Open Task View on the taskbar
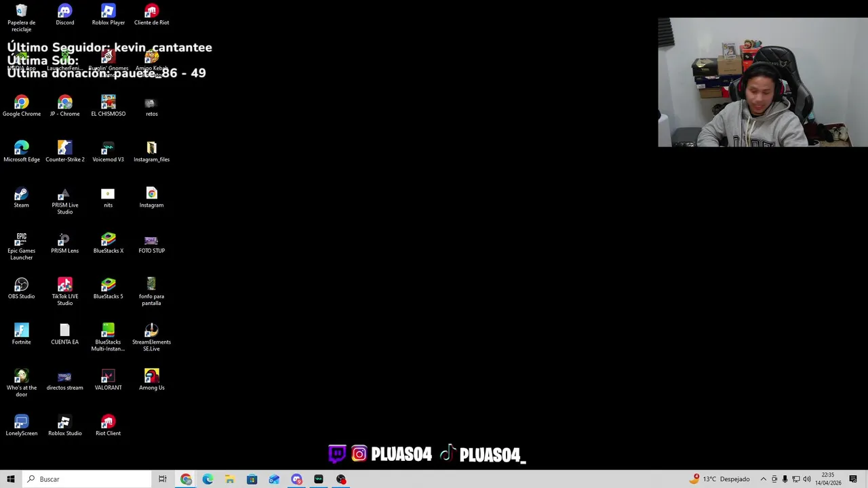The height and width of the screenshot is (488, 868). click(x=163, y=479)
